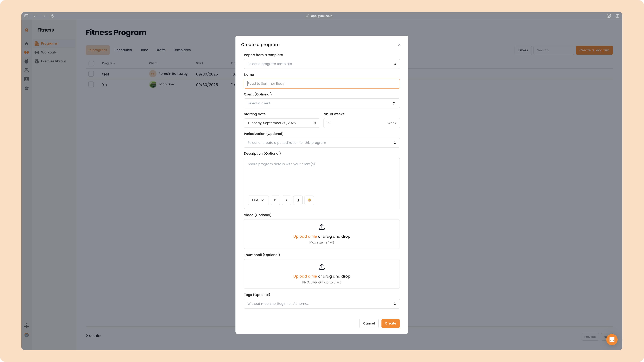The width and height of the screenshot is (644, 362).
Task: Click the Search programs field
Action: pos(554,50)
